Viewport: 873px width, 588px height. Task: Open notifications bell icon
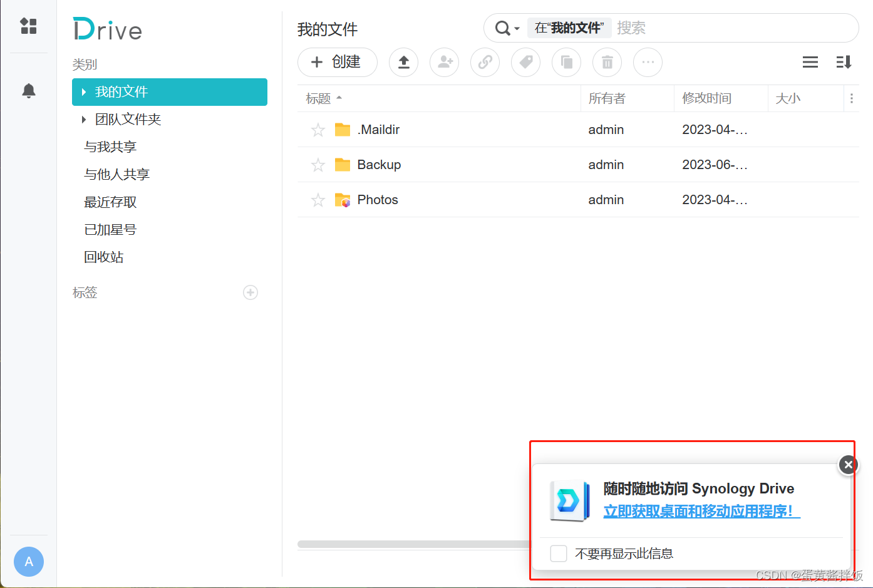click(29, 91)
